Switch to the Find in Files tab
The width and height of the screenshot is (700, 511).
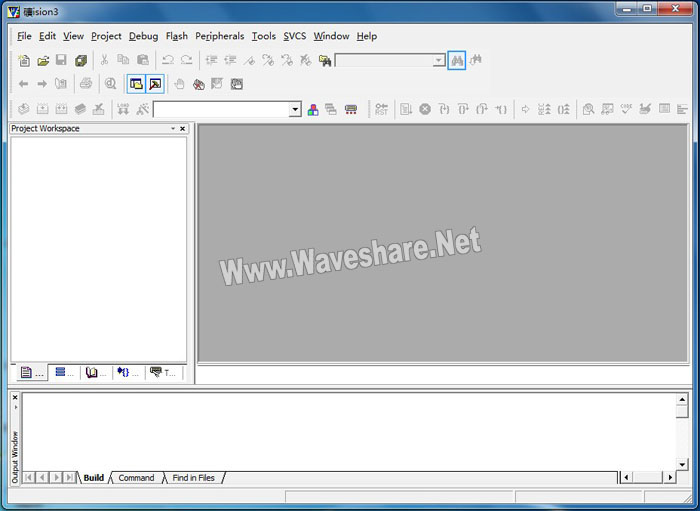coord(193,478)
